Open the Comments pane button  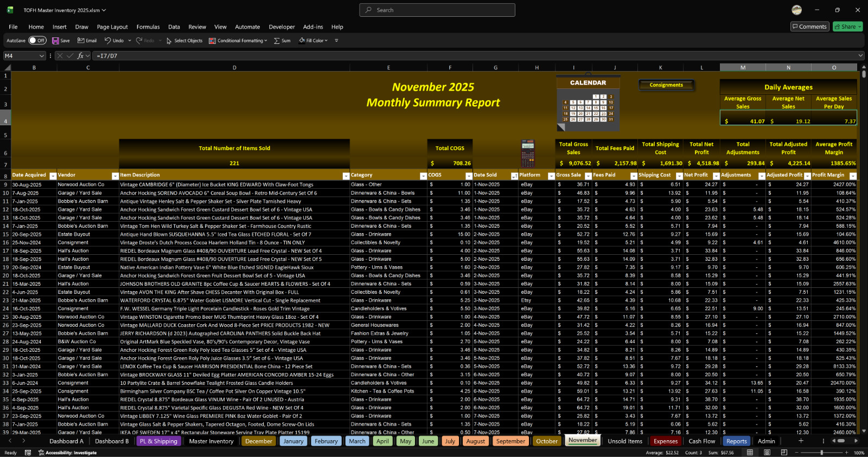point(809,27)
